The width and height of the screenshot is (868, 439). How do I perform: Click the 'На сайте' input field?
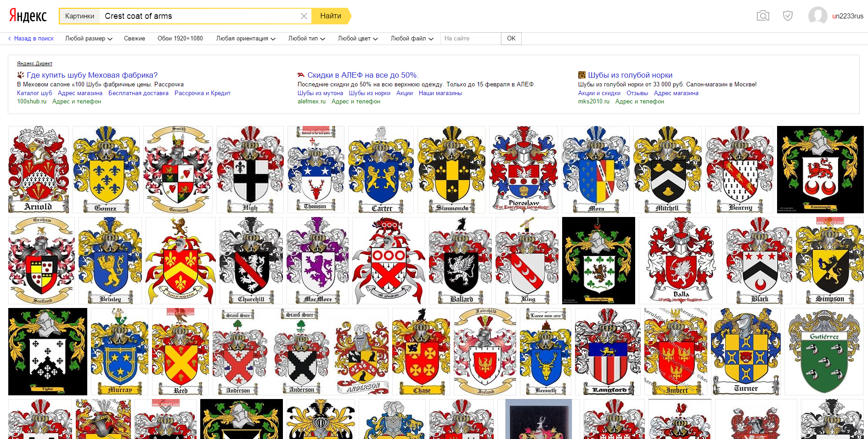(470, 39)
